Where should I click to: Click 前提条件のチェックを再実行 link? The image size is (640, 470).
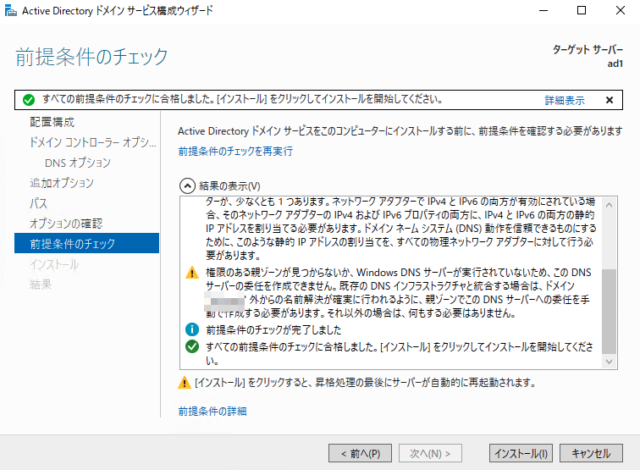point(236,151)
